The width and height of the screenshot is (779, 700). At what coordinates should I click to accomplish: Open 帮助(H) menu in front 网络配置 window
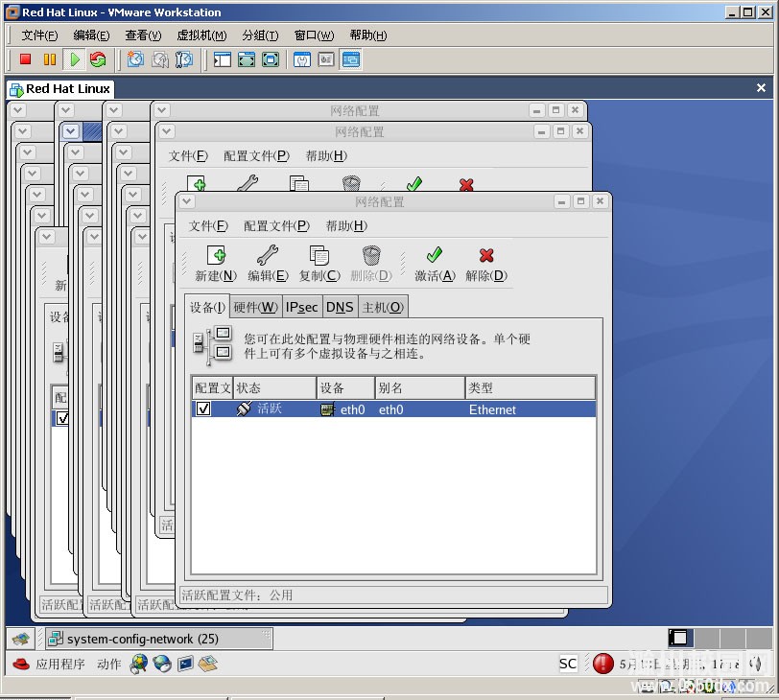(346, 226)
